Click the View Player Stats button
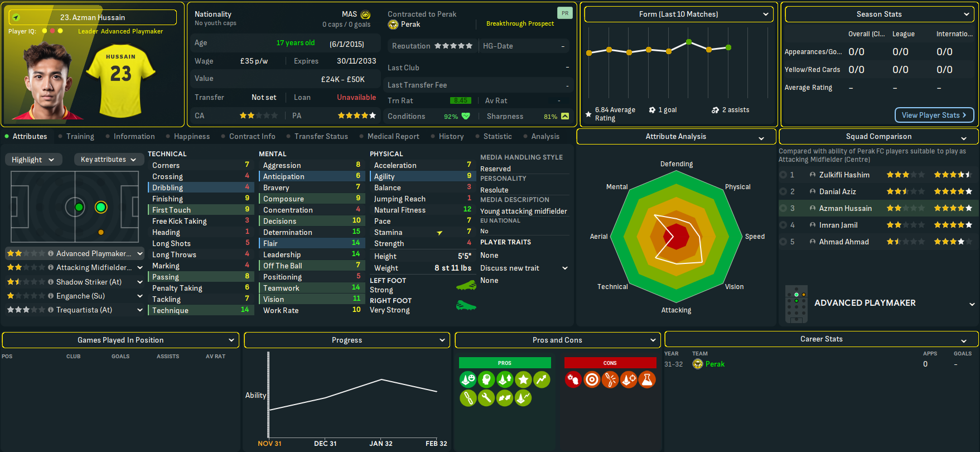 tap(934, 115)
